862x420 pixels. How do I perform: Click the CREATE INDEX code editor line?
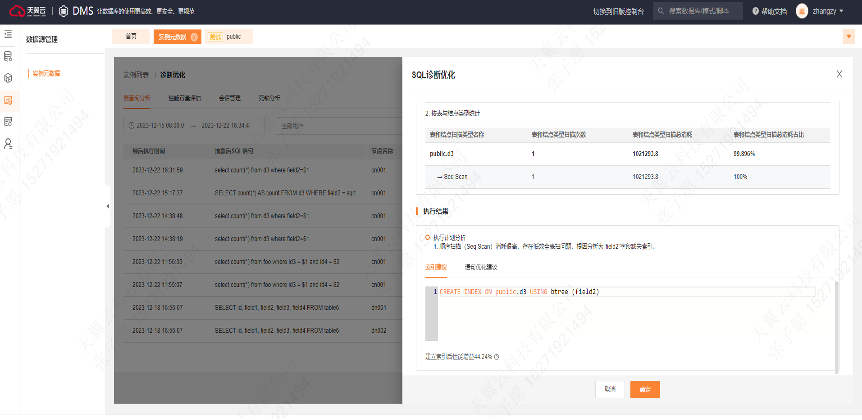coord(626,292)
